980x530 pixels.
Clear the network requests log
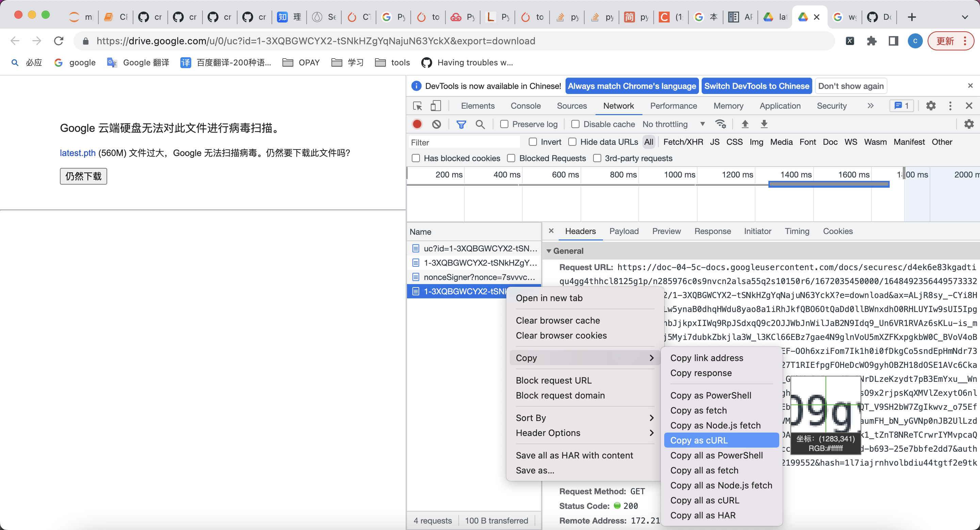436,124
